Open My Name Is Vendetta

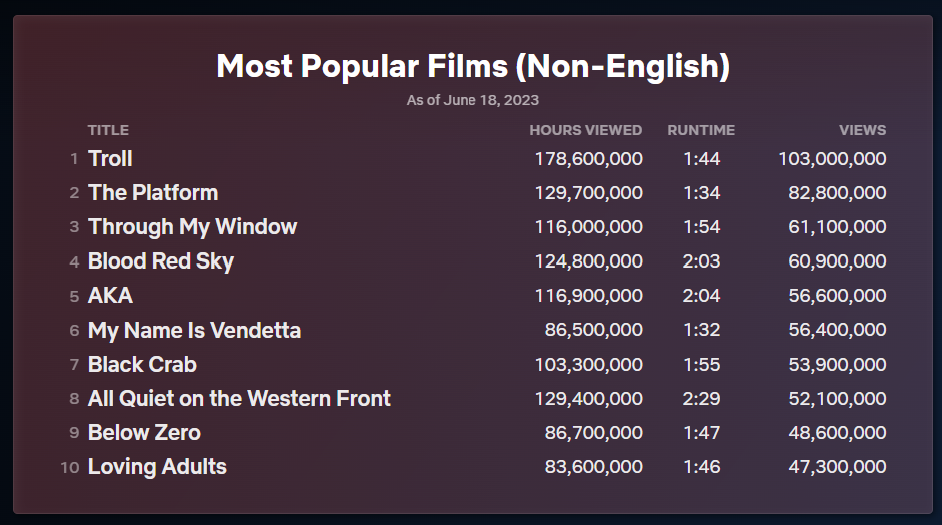click(x=194, y=330)
